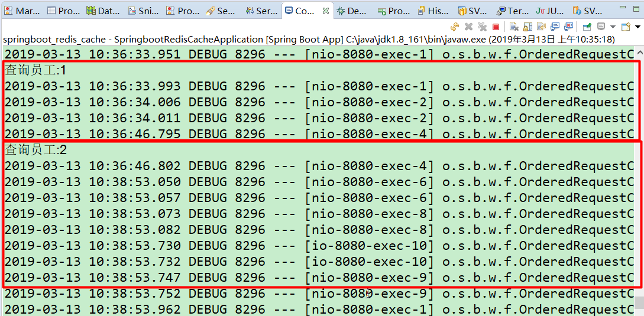Relaunch the Spring Boot application
This screenshot has height=316, width=644.
[455, 27]
